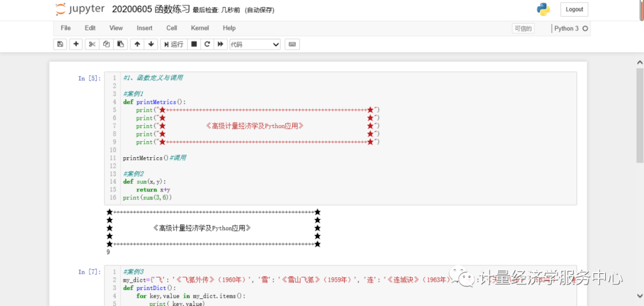This screenshot has height=306, width=644.
Task: Click the 《高级计量经济学及Python应用》 output text
Action: [x=202, y=228]
